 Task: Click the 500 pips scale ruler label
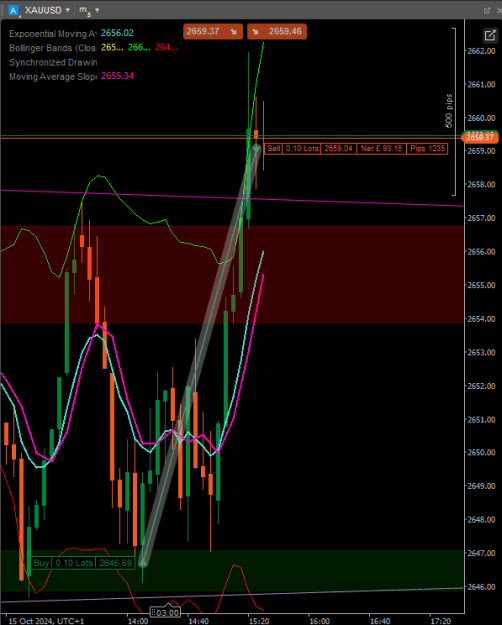point(449,111)
